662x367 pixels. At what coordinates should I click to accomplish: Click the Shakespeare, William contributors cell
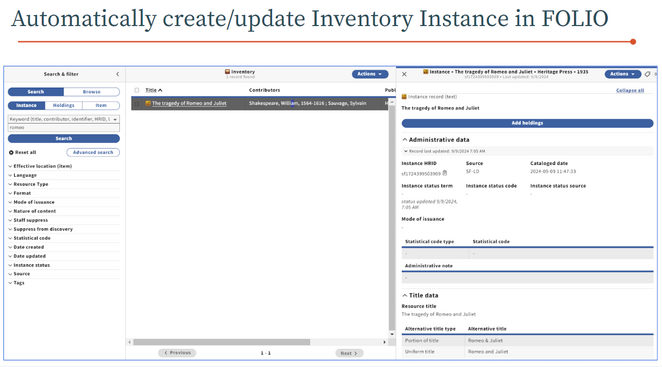(307, 103)
